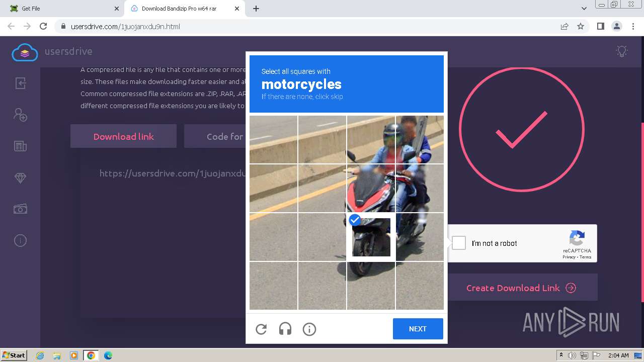Open the media player taskbar icon
This screenshot has height=362, width=644.
tap(73, 355)
